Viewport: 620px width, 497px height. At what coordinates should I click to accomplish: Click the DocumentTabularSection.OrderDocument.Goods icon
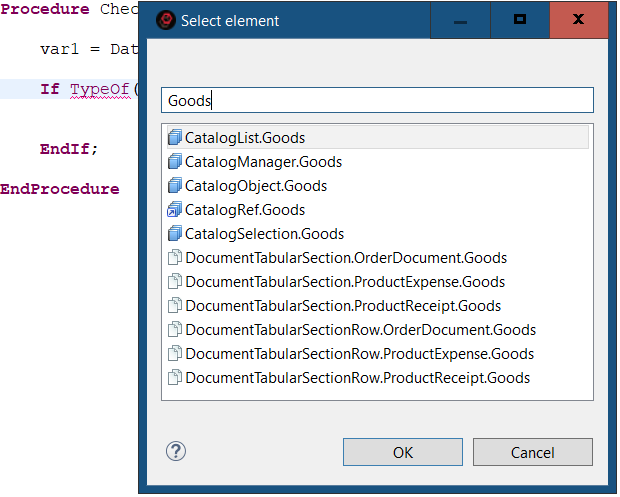click(x=175, y=258)
